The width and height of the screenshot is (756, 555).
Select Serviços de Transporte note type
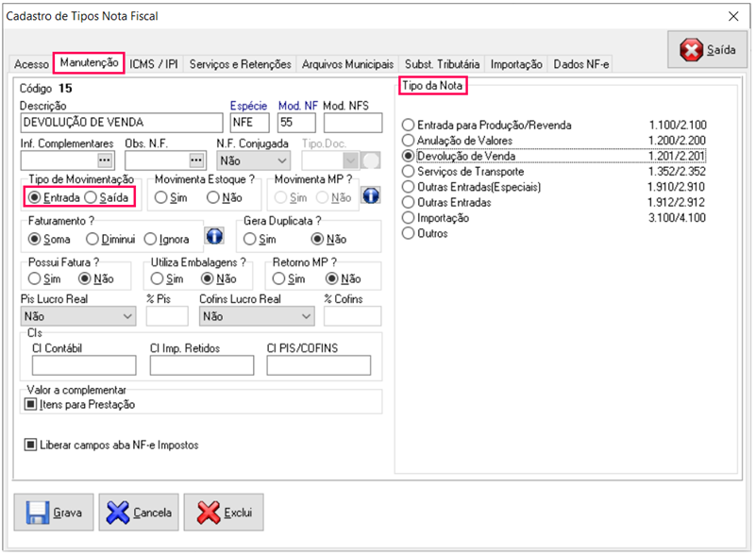click(409, 172)
